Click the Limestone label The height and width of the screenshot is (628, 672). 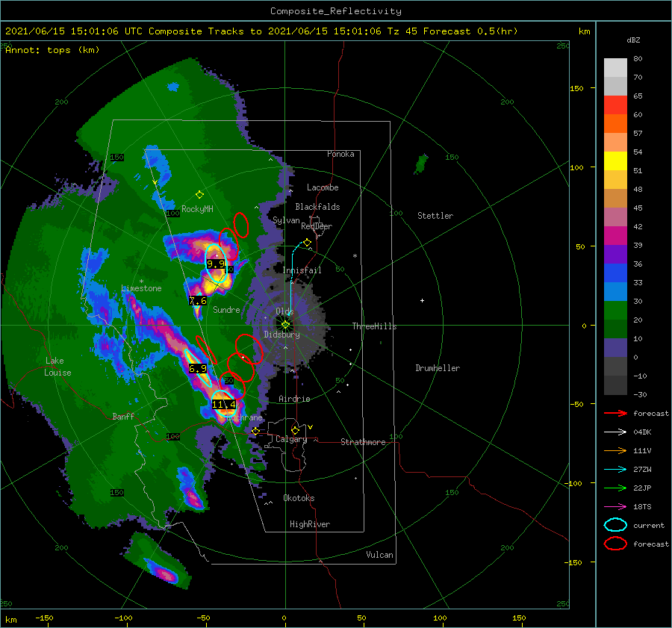(141, 288)
